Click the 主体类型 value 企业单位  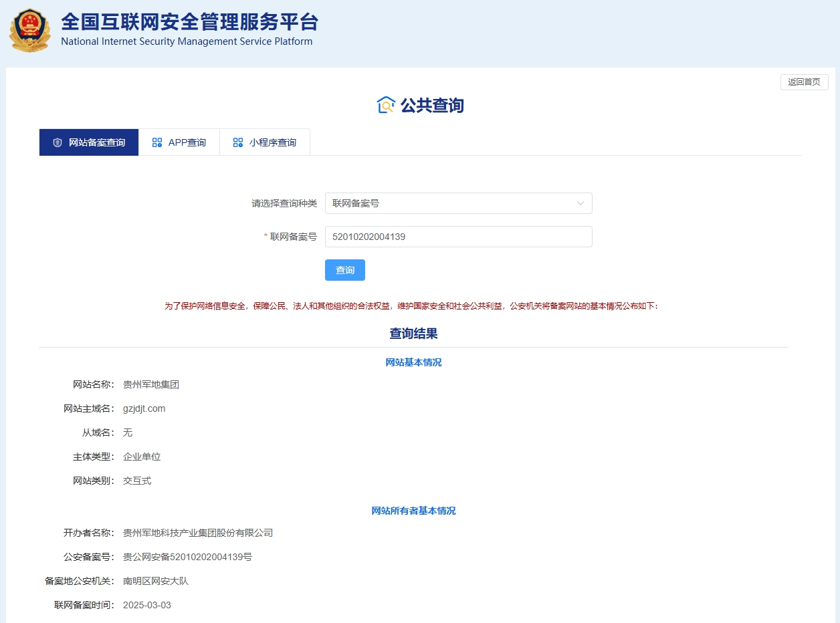142,457
